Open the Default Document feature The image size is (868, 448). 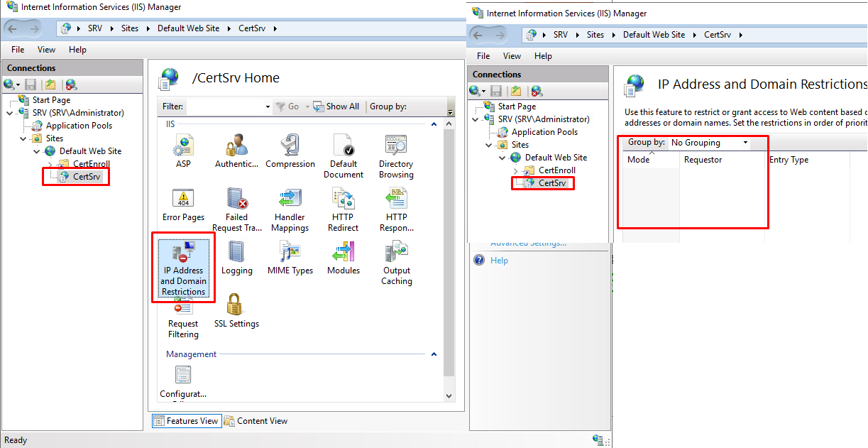(x=344, y=156)
